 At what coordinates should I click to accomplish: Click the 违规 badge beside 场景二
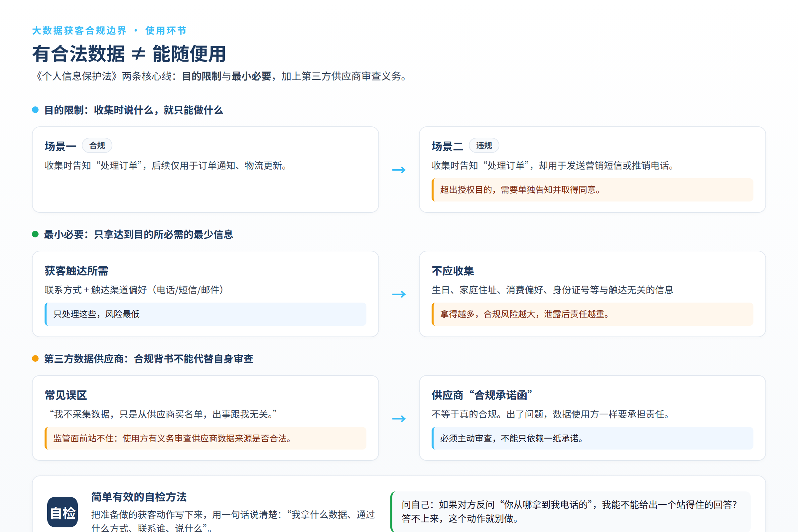[484, 146]
